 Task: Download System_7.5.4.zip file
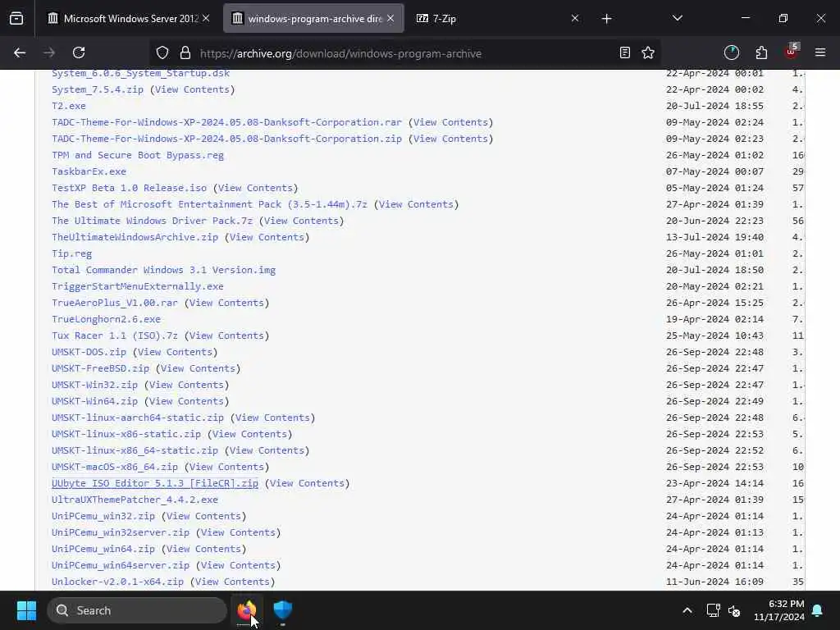point(98,89)
